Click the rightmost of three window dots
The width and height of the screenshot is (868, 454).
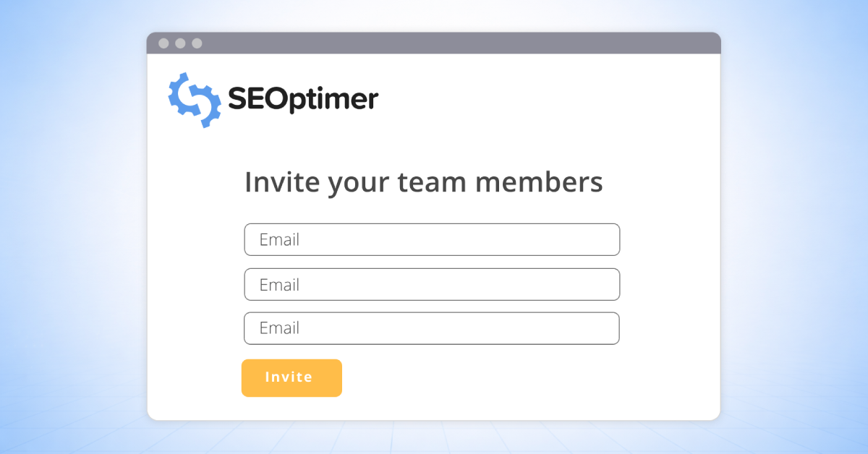pyautogui.click(x=197, y=43)
